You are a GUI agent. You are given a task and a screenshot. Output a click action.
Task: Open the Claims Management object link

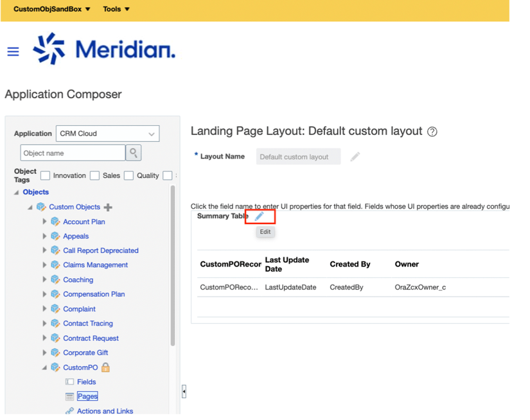point(95,265)
